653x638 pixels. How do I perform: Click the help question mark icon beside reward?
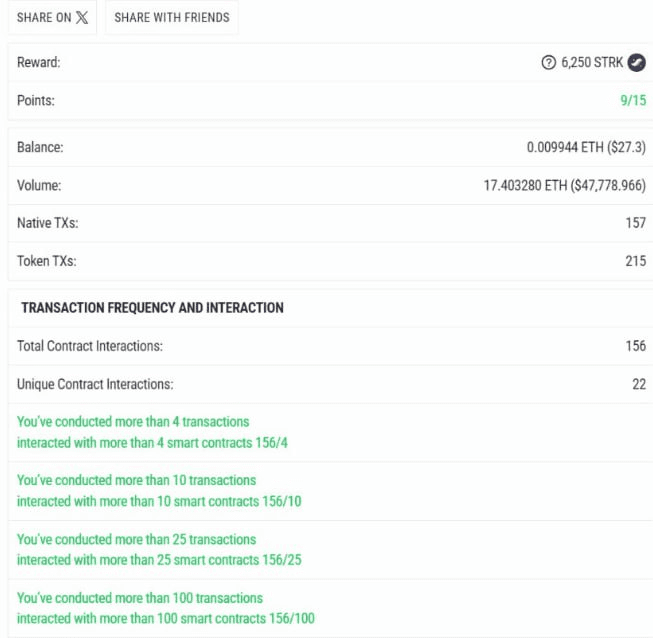pos(548,62)
